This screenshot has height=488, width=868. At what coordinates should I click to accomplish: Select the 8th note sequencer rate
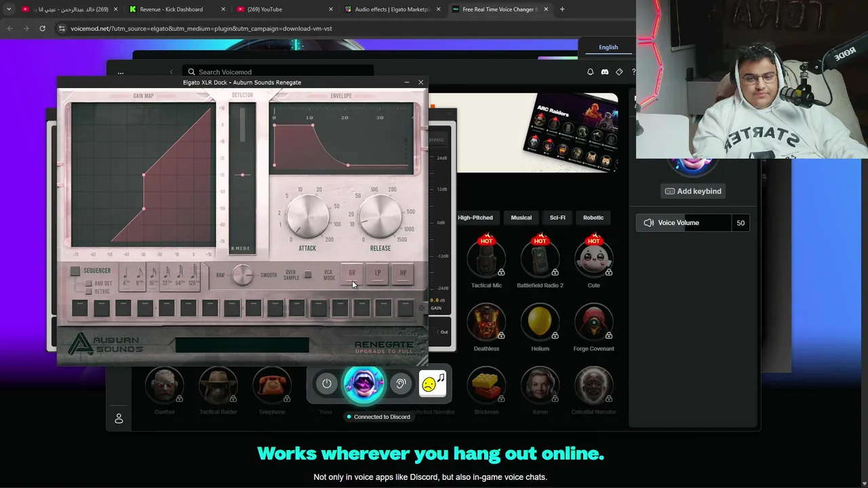(139, 275)
